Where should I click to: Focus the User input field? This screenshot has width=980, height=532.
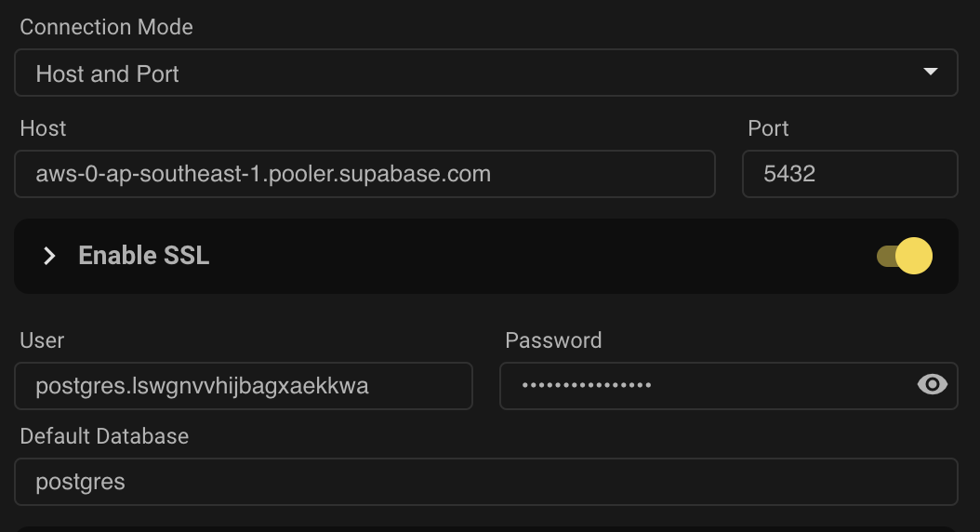click(x=243, y=386)
